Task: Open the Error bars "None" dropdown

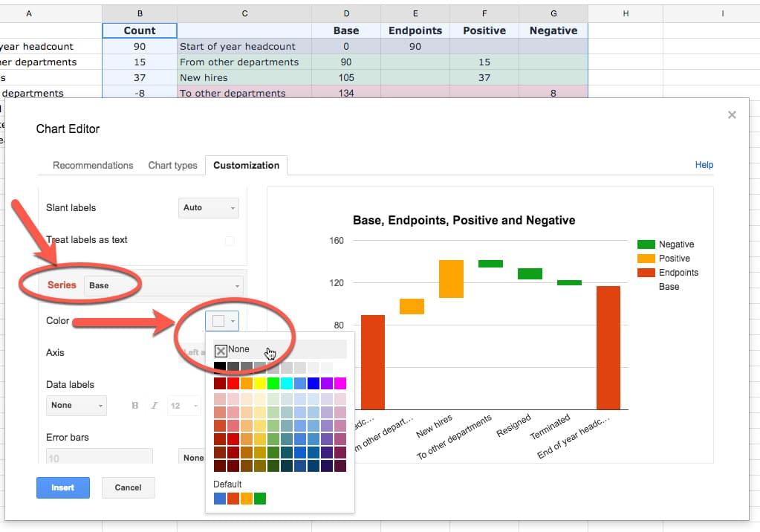Action: click(x=195, y=457)
